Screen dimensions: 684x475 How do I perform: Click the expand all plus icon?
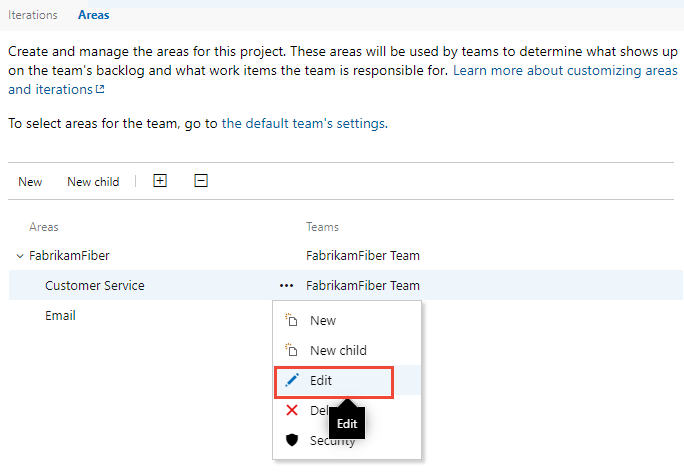tap(160, 181)
